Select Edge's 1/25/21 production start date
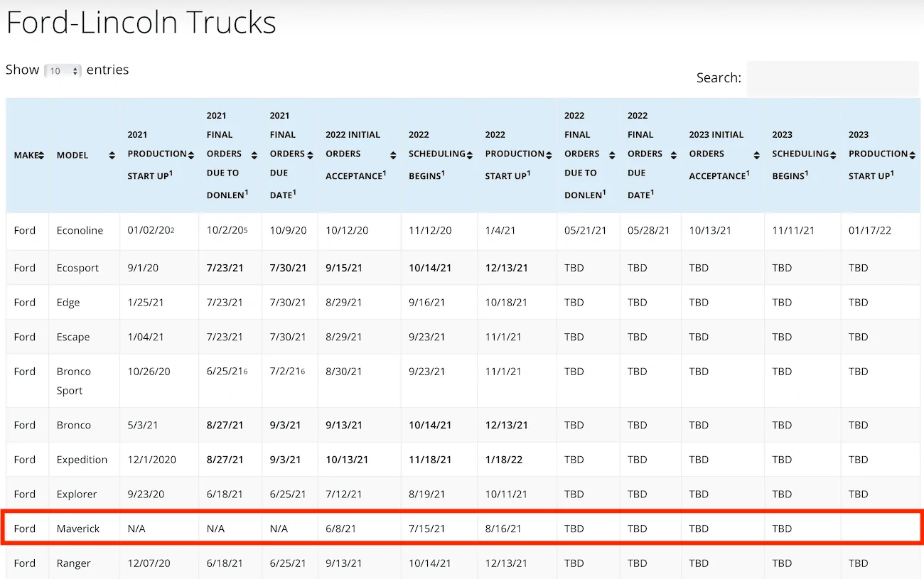924x579 pixels. 146,303
